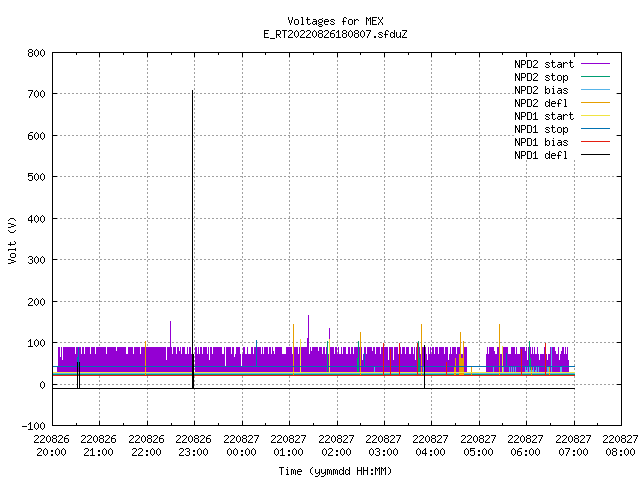Click the x-axis time label 22:00
640x480 pixels.
146,452
